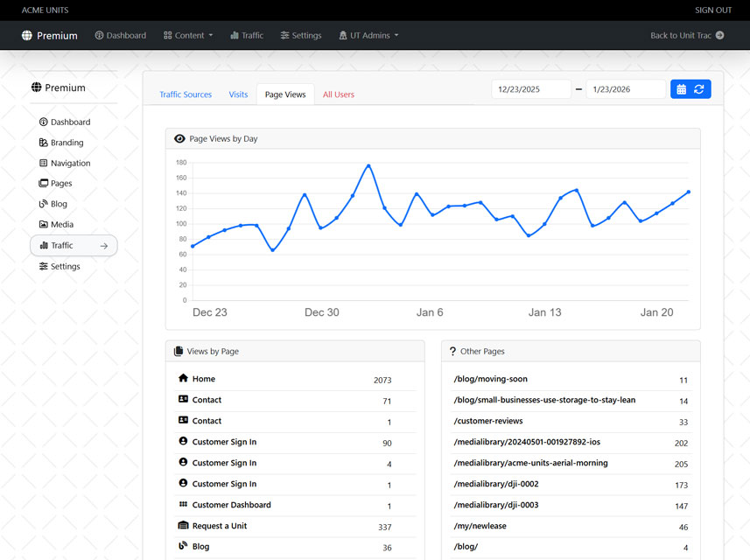
Task: Click the person icon beside Customer Sign In
Action: click(182, 441)
